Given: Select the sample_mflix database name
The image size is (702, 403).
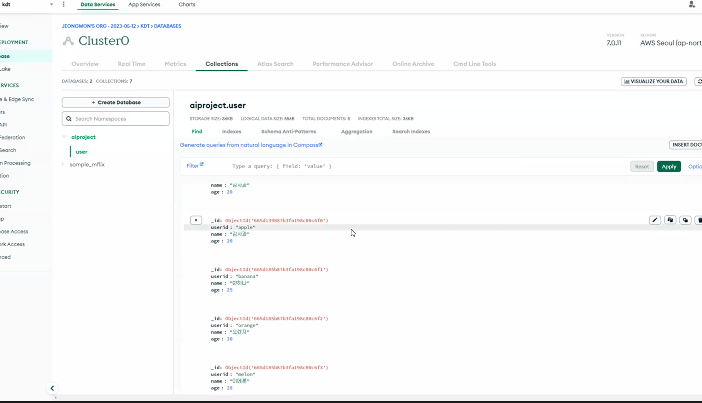Looking at the screenshot, I should click(87, 164).
